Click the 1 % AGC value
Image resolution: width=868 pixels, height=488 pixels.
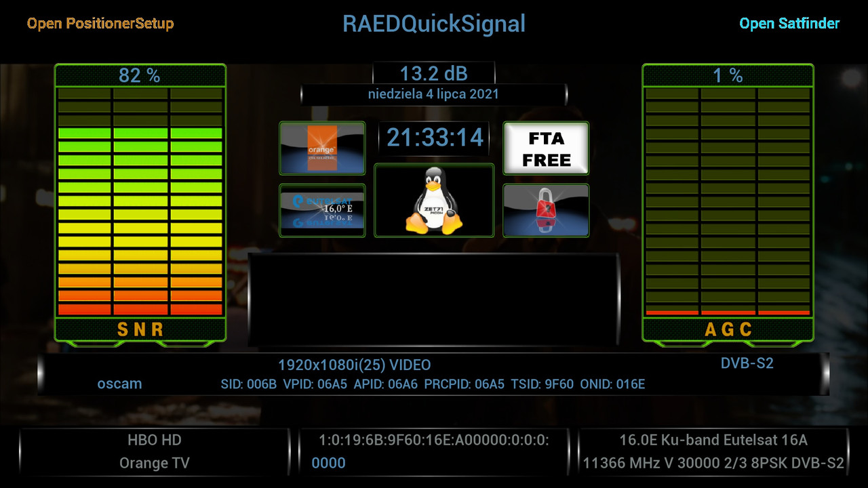[x=728, y=75]
